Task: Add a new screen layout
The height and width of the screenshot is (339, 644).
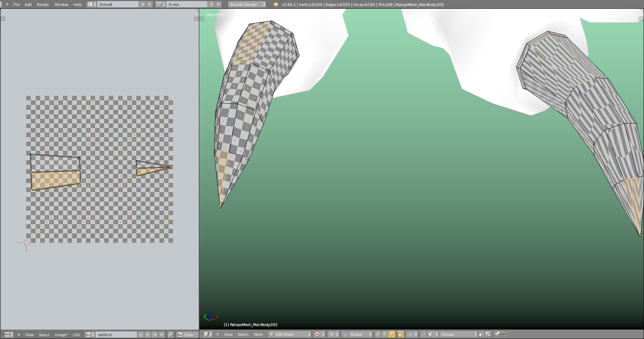Action: [x=143, y=4]
